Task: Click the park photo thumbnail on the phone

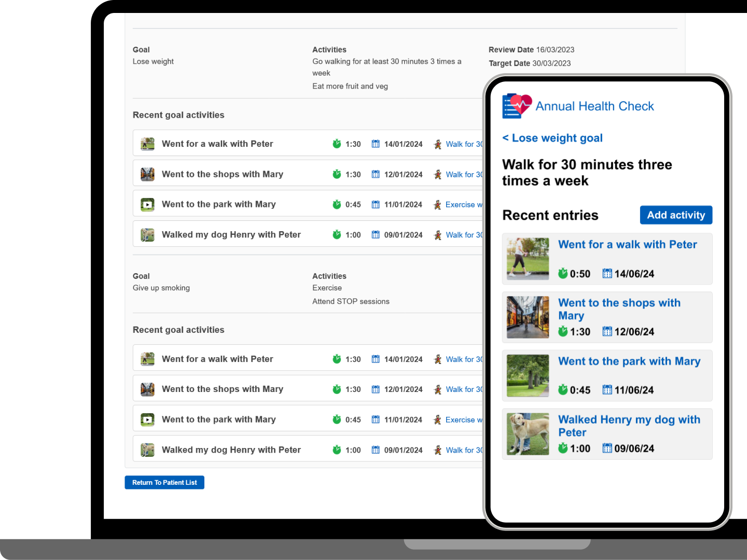Action: coord(528,375)
